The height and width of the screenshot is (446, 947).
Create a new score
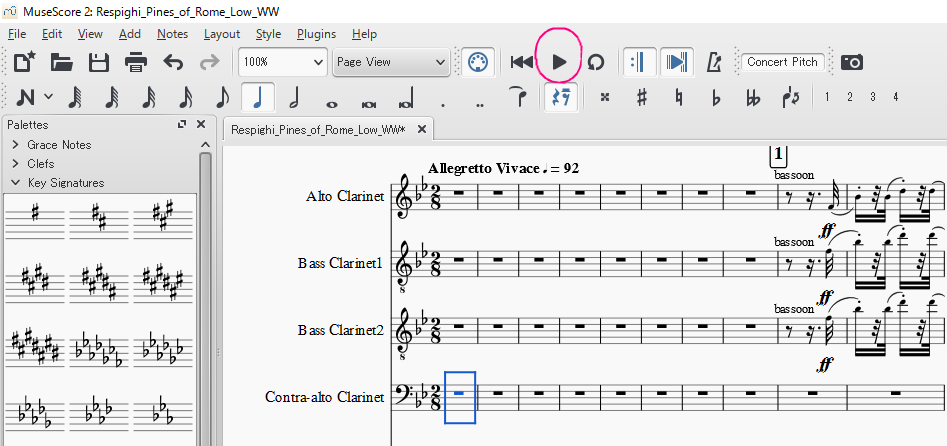pos(25,62)
